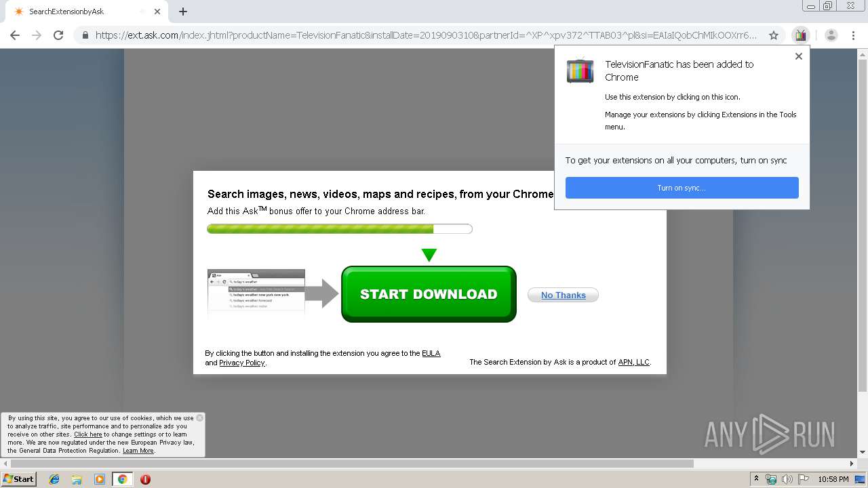The image size is (868, 488).
Task: Click the vertical scrollbar down arrow
Action: click(x=863, y=452)
